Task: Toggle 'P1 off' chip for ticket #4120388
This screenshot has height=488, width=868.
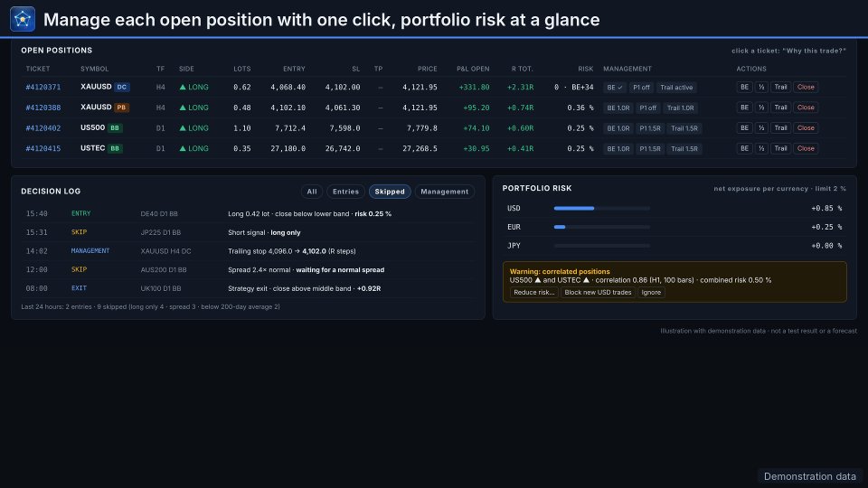Action: click(x=647, y=108)
